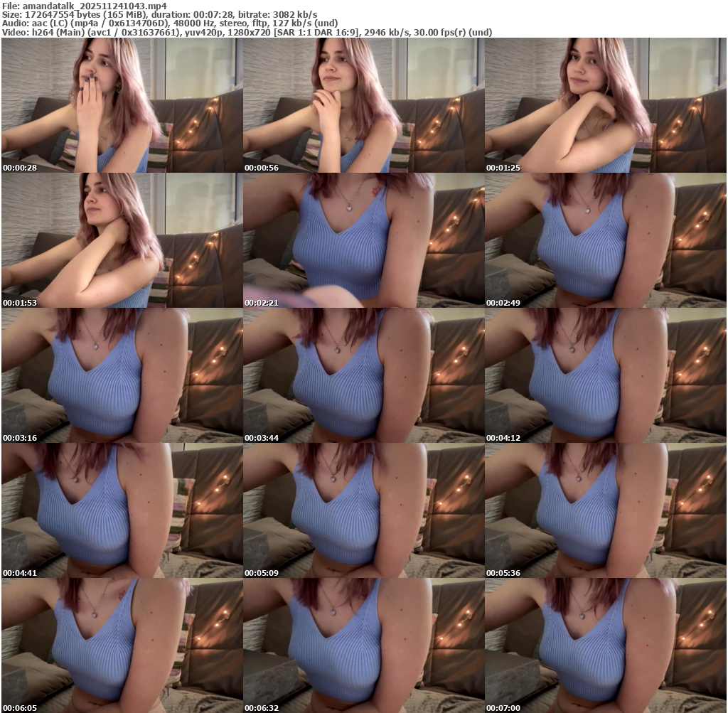Select the thumbnail stamped 00:06:32
Screen dimensions: 728x713
tap(363, 645)
